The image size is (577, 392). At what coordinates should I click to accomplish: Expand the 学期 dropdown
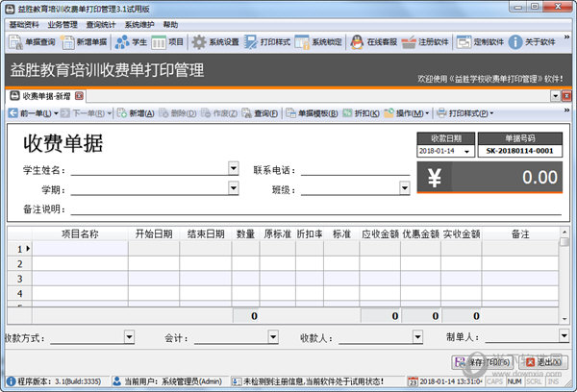tap(234, 188)
